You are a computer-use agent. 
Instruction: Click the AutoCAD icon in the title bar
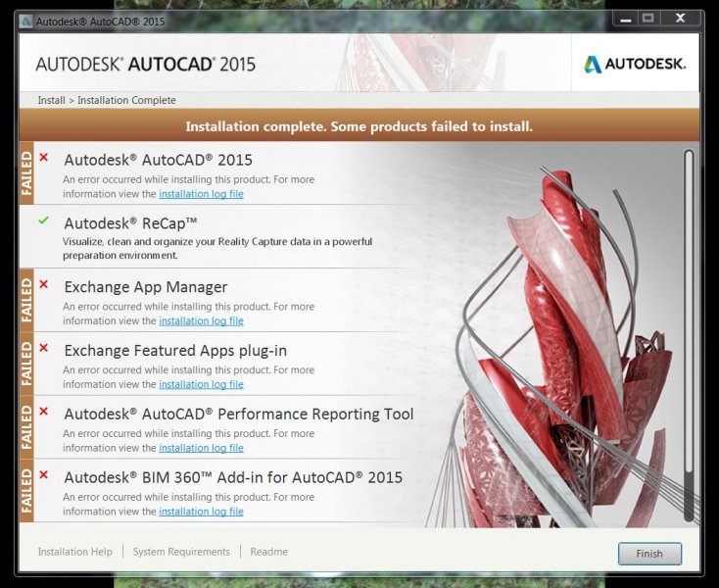tap(25, 22)
